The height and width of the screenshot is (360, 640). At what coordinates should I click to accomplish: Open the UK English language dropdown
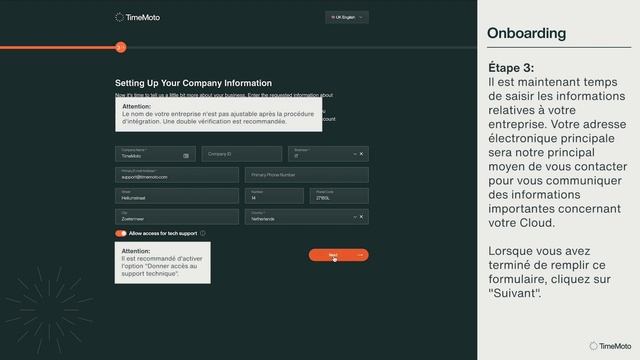(x=347, y=17)
